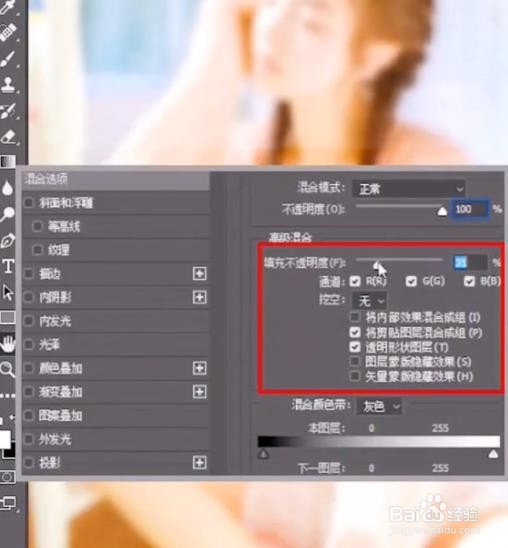Open the 内发光 settings row
508x548 pixels.
point(115,321)
